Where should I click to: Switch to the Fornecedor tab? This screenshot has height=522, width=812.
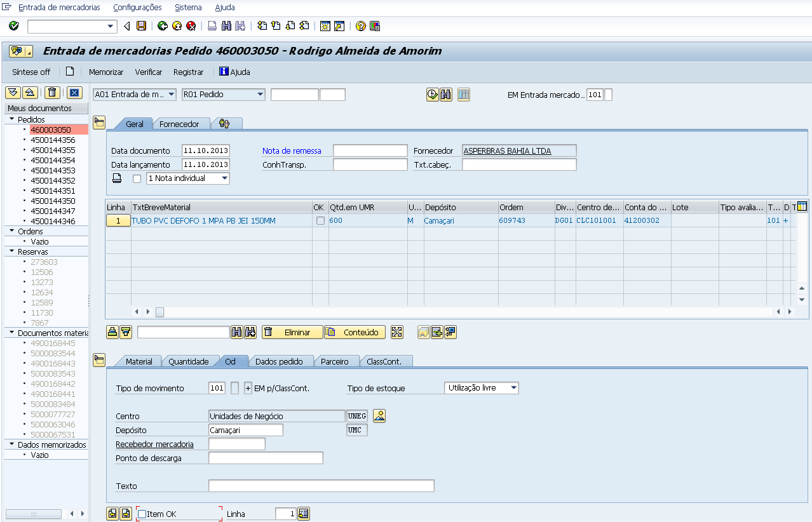181,124
